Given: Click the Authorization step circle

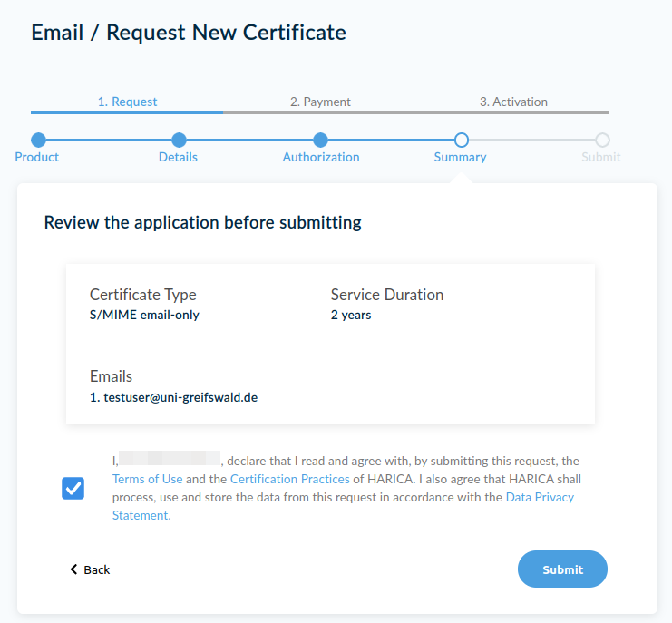Looking at the screenshot, I should [320, 141].
